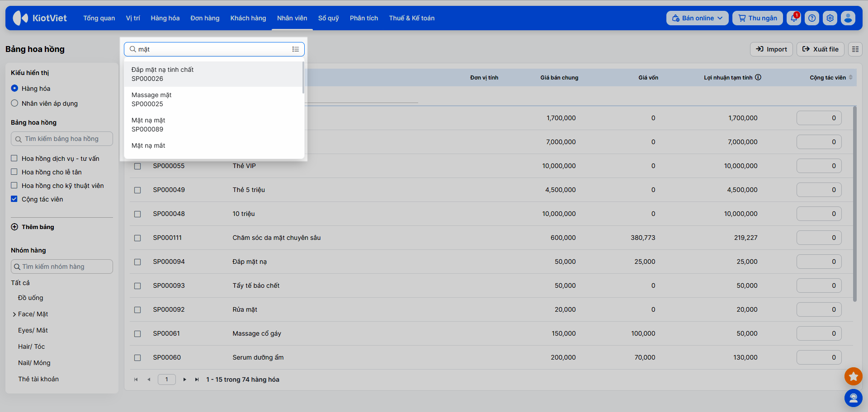Select Thẻ tài khoản product group
This screenshot has width=868, height=412.
click(x=38, y=379)
